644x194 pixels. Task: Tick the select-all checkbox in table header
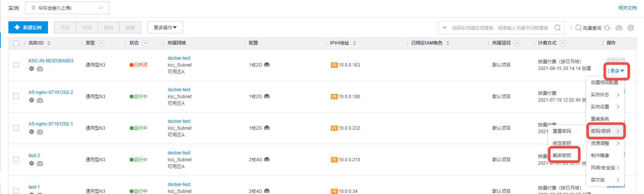click(x=16, y=43)
